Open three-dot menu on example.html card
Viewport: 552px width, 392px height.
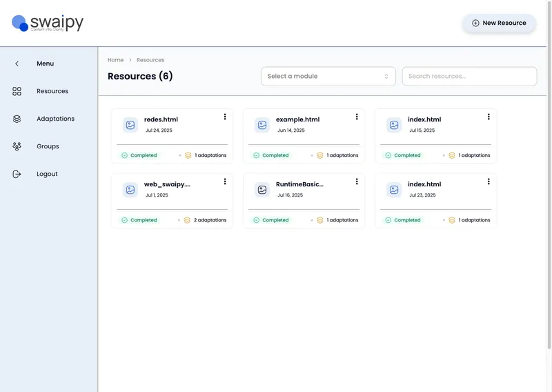tap(357, 117)
